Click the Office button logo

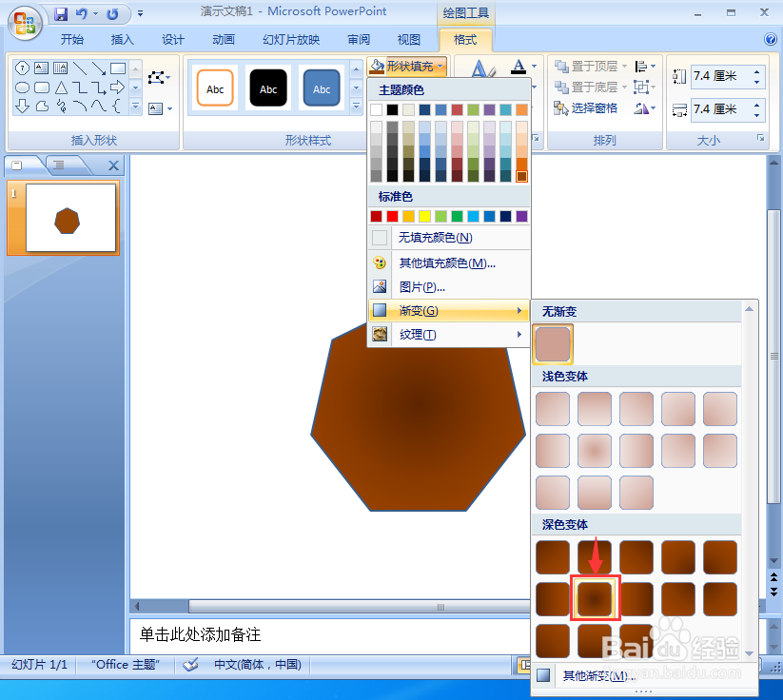(25, 24)
